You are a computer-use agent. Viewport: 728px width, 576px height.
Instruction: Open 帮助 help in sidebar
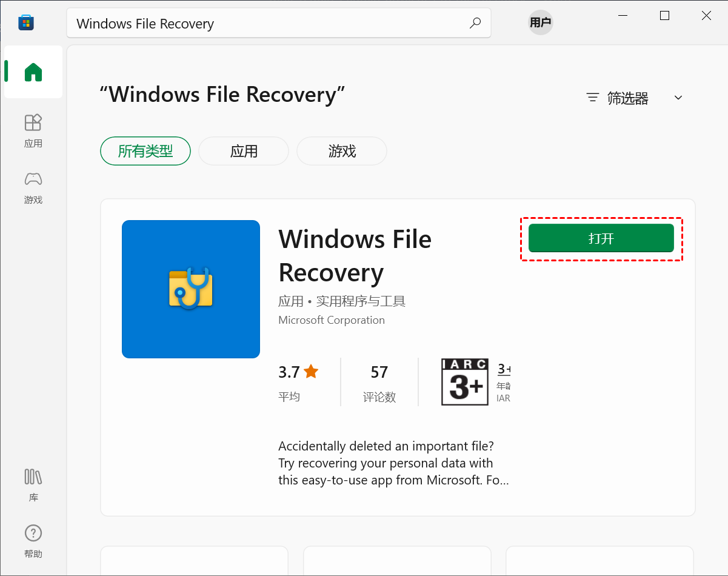(x=33, y=541)
